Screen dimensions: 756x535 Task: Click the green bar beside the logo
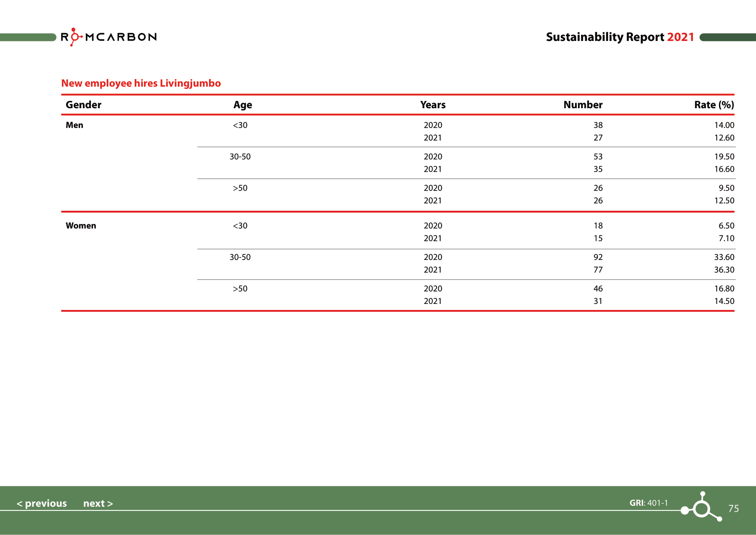[x=26, y=38]
